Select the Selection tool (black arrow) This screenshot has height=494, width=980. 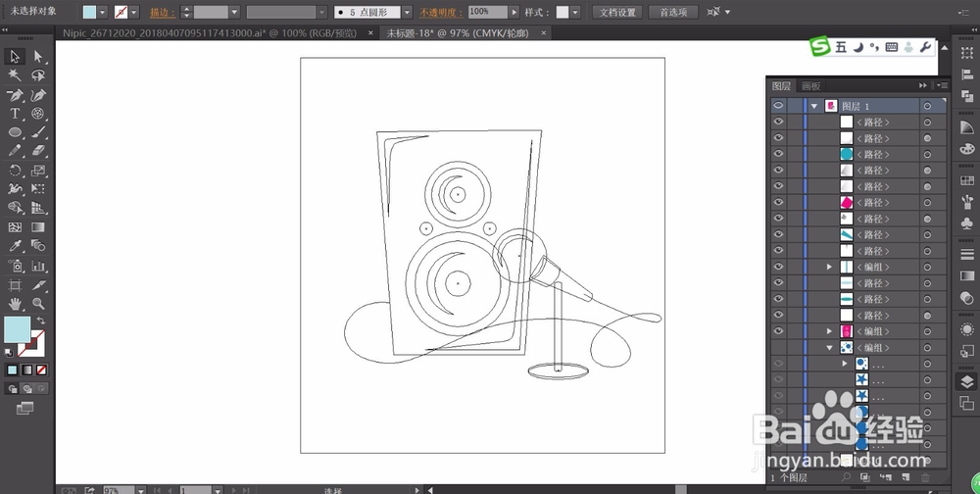15,57
